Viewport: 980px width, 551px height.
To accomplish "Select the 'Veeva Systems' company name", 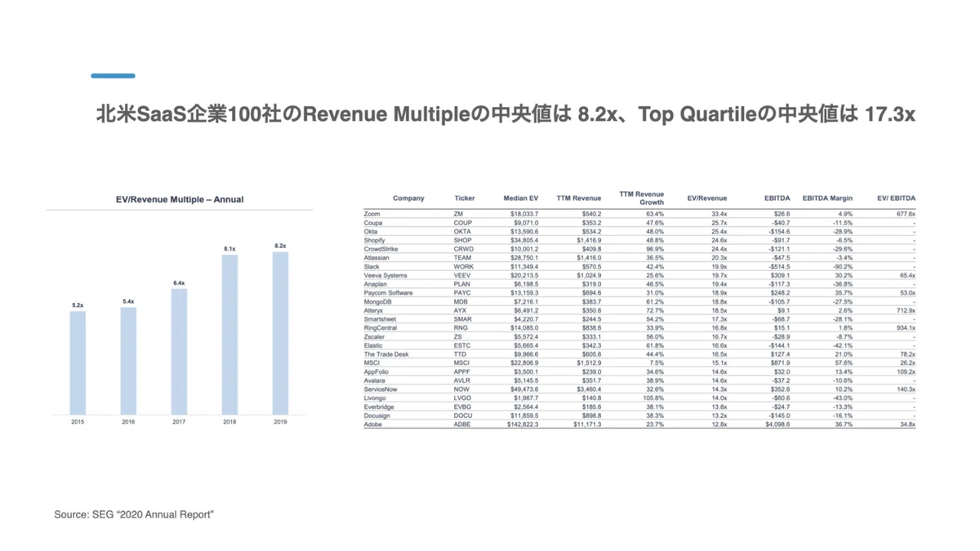I will (x=385, y=275).
